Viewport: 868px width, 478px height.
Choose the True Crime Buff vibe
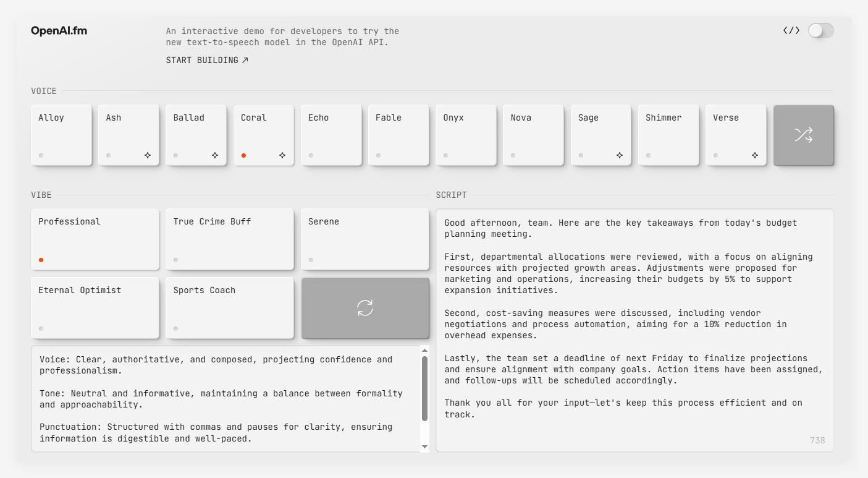click(230, 239)
